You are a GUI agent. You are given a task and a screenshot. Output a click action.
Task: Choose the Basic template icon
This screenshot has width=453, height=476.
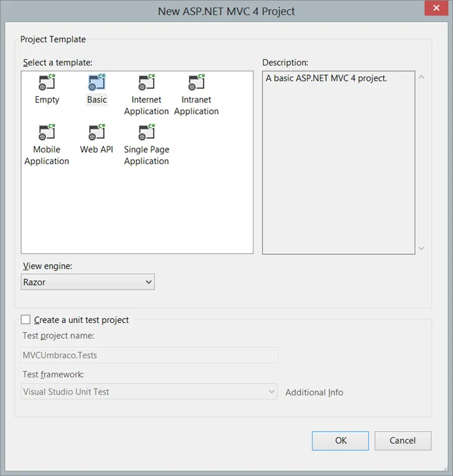coord(97,83)
